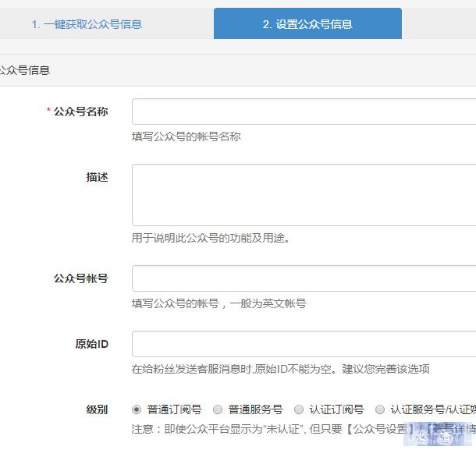The width and height of the screenshot is (476, 450).
Task: Click inside the 描述 textarea
Action: (x=304, y=195)
